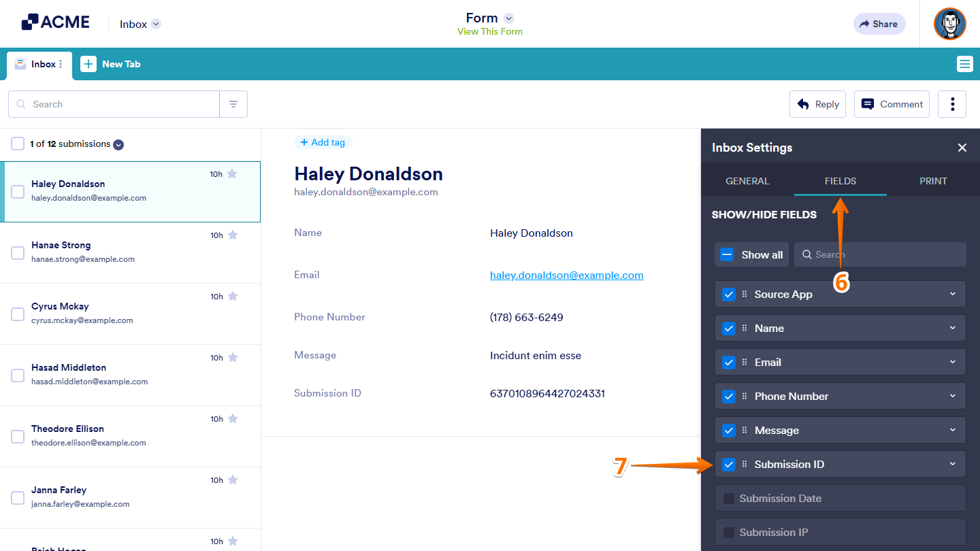Uncheck the Submission ID field

click(729, 464)
